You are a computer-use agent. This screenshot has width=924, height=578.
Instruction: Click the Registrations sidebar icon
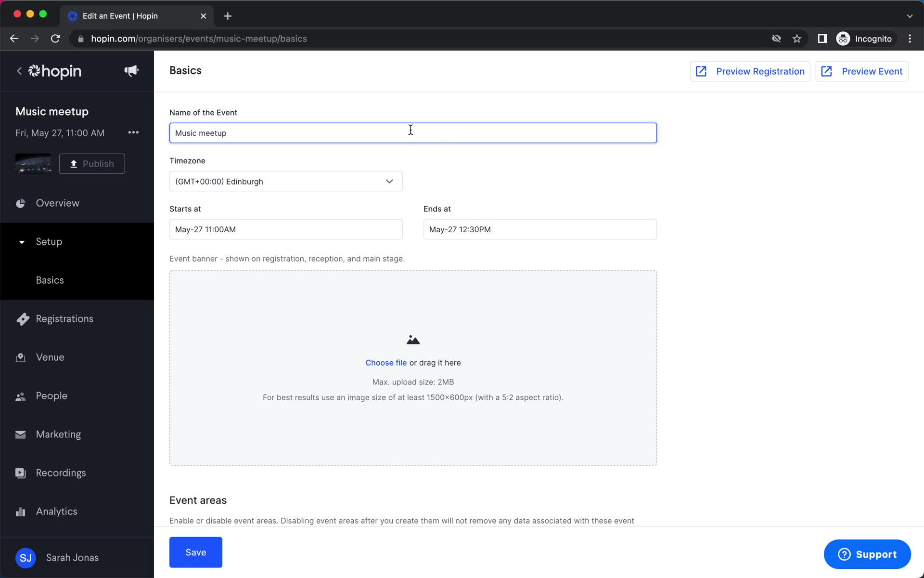click(x=21, y=318)
